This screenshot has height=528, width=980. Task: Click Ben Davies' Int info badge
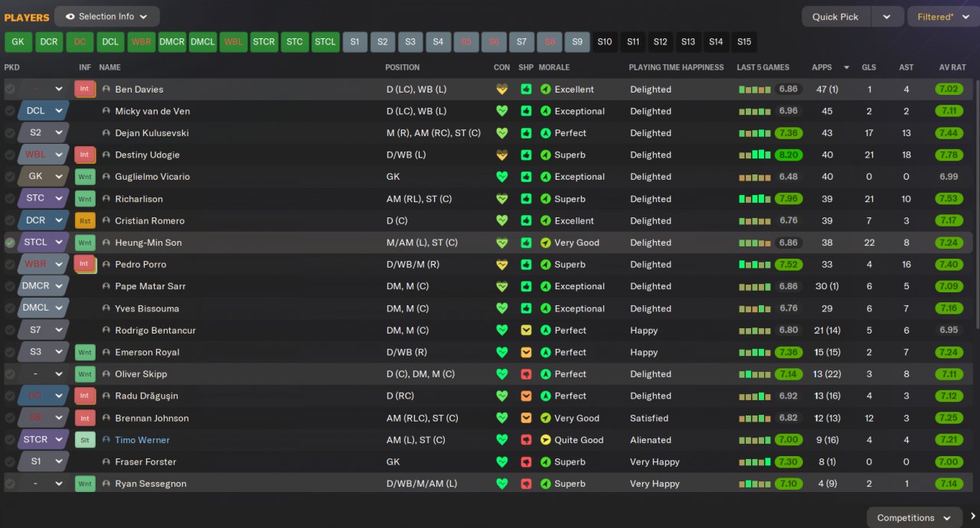pyautogui.click(x=84, y=89)
